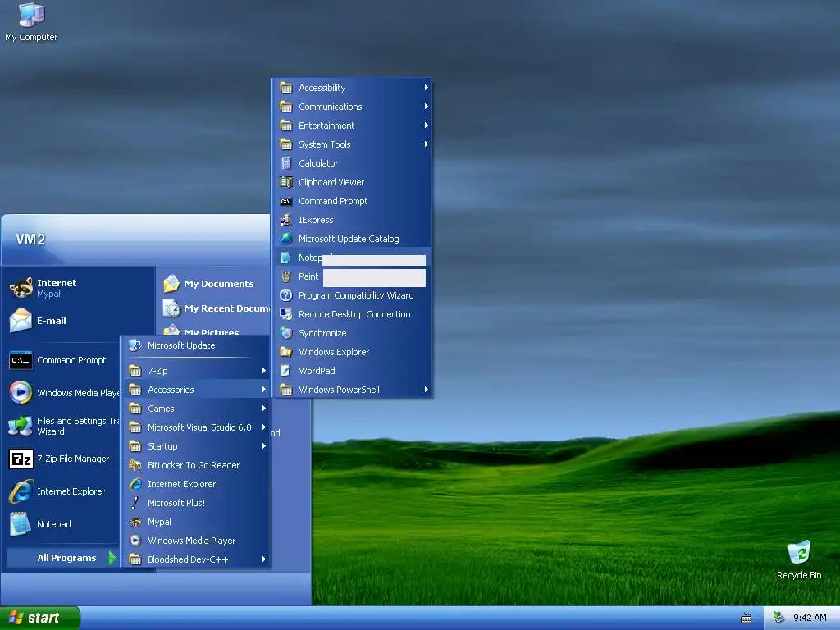
Task: Click the pinned Internet Explorer icon
Action: pyautogui.click(x=21, y=491)
